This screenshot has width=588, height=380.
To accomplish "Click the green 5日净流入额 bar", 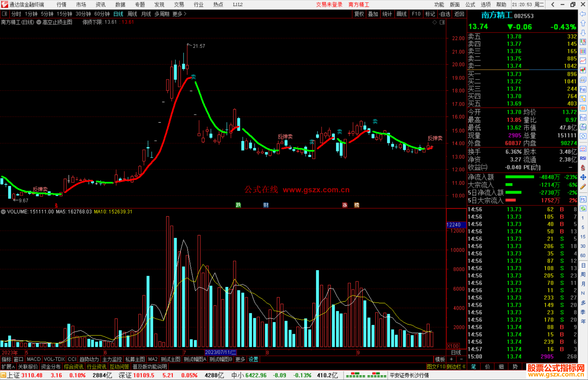I will click(513, 192).
